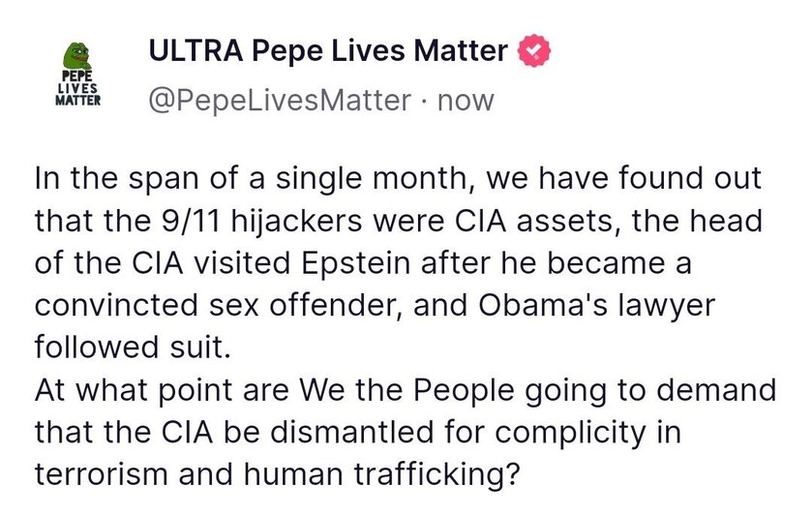Click the word 'terrorism' in the last line
This screenshot has width=812, height=515.
coord(102,474)
